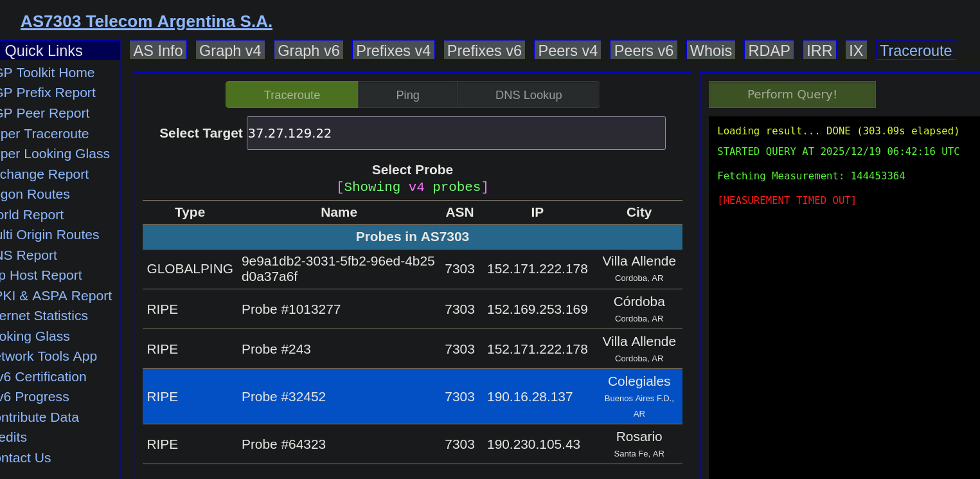Open the AS7303 Telecom Argentina heading link
This screenshot has height=479, width=980.
[x=147, y=21]
